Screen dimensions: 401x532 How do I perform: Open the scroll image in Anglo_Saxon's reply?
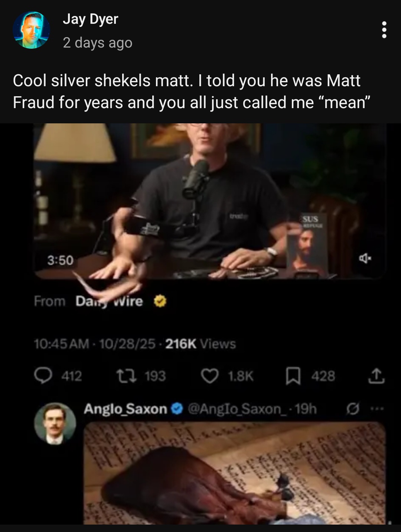pyautogui.click(x=235, y=473)
